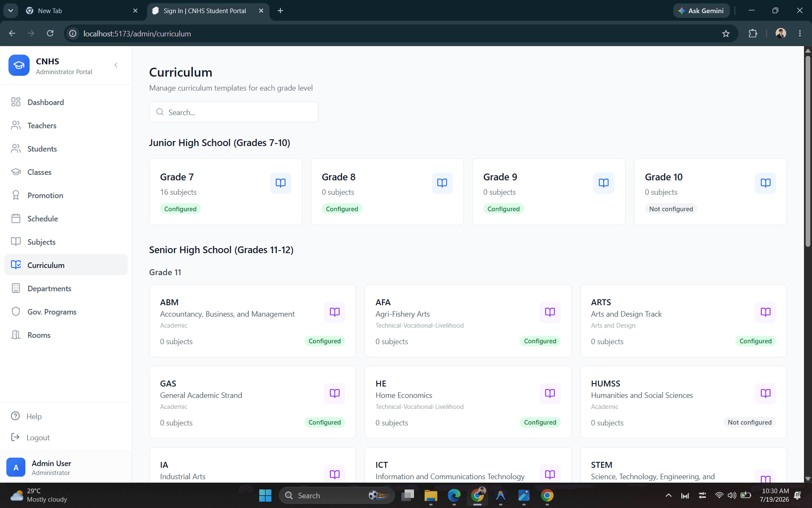Go to Subjects in the sidebar
Screen dimensions: 812x508
(x=66, y=242)
